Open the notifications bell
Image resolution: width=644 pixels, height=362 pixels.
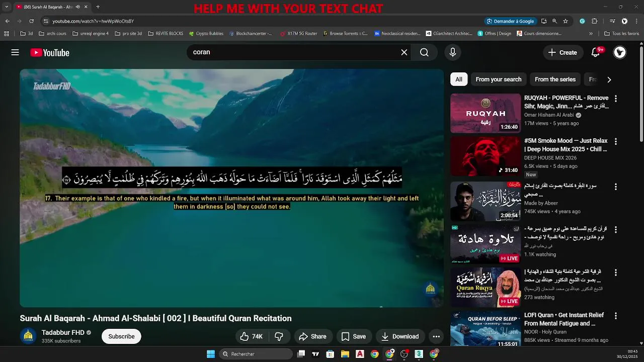click(x=596, y=52)
